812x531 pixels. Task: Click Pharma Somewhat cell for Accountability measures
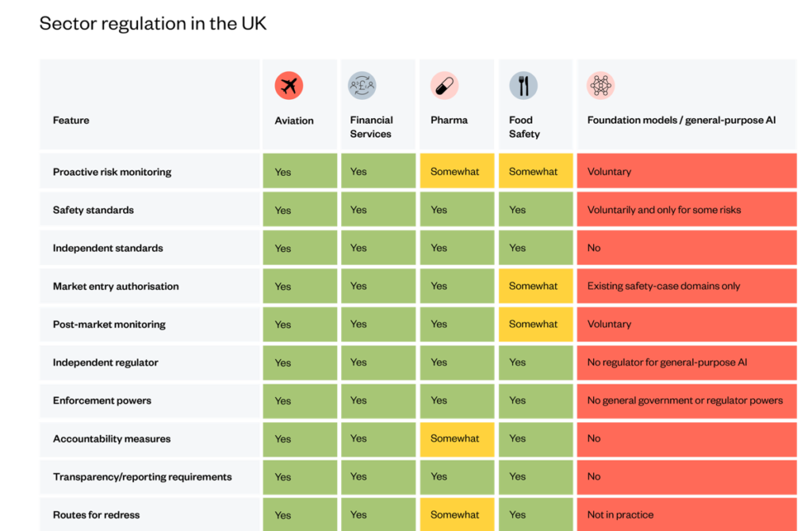(455, 438)
